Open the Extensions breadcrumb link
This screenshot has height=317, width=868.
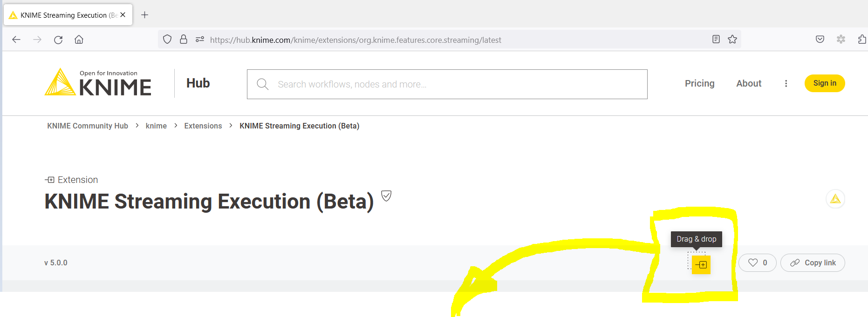203,126
